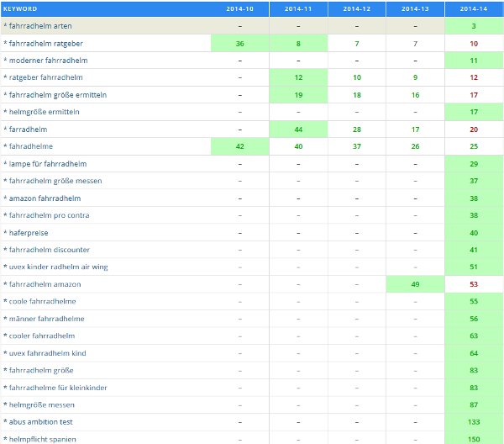Screen dimensions: 504x444
Task: Click the icon left of 'helmpflicht spanien'
Action: coord(5,439)
